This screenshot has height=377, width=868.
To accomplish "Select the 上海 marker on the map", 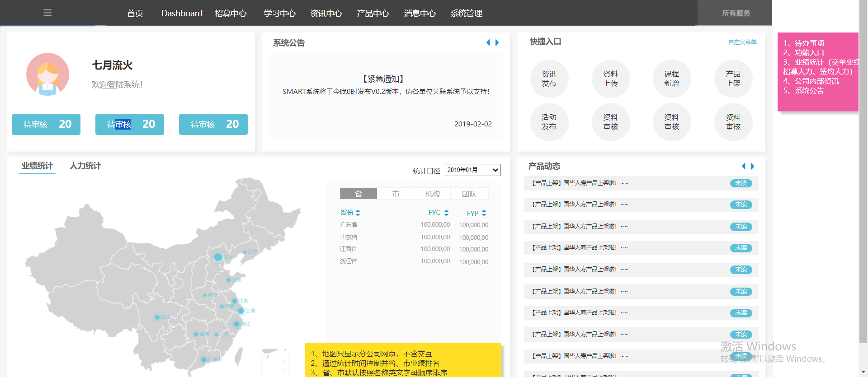I will [x=241, y=311].
